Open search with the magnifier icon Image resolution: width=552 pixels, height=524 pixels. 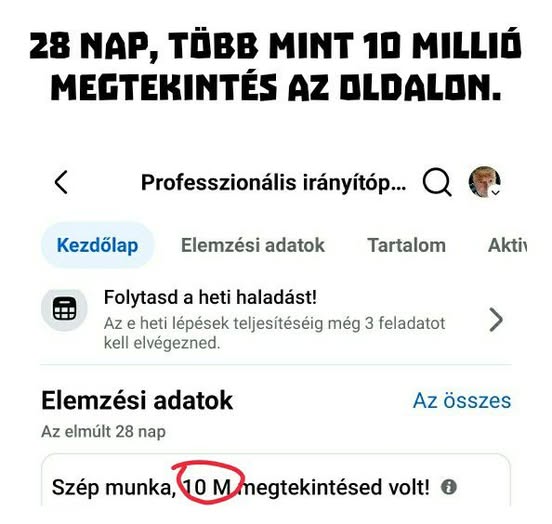(437, 182)
